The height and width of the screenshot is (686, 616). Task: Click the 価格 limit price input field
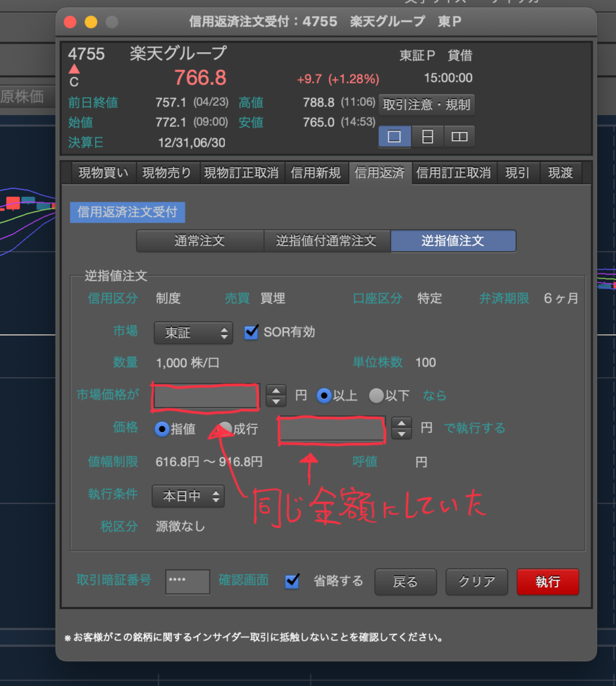332,429
